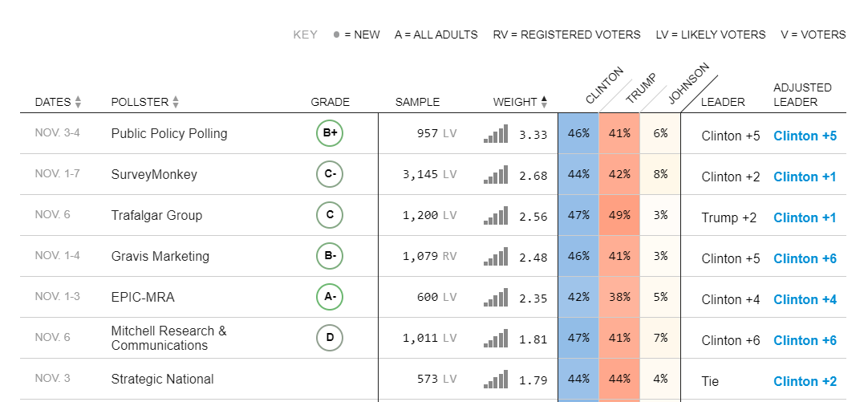Click the weight bars icon for Public Policy Polling
868x402 pixels.
(x=496, y=134)
